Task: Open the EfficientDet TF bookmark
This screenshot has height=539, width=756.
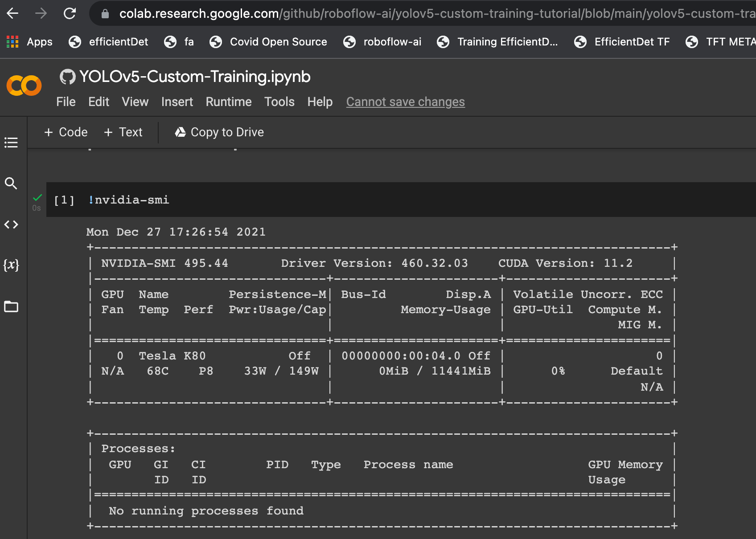Action: 622,42
